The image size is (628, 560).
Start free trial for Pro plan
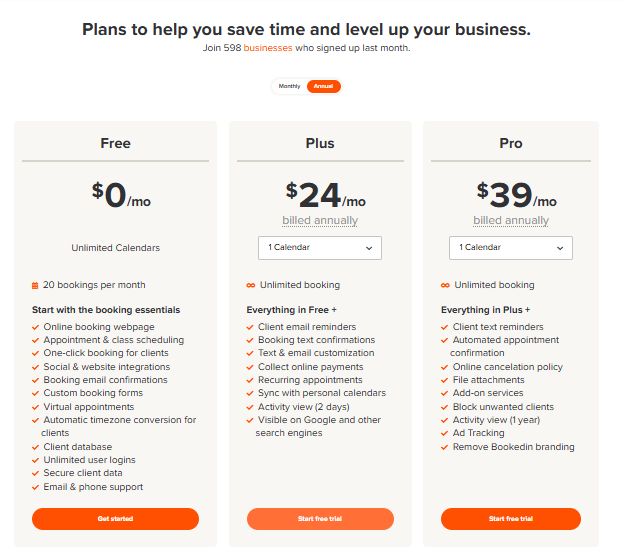511,519
